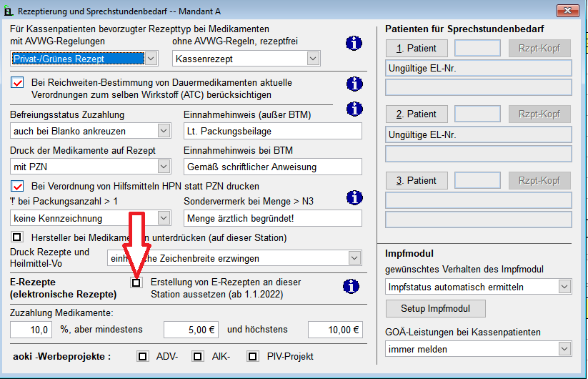The image size is (588, 379).
Task: Enable E-Rezepte aussetzen checkbox
Action: pyautogui.click(x=136, y=283)
